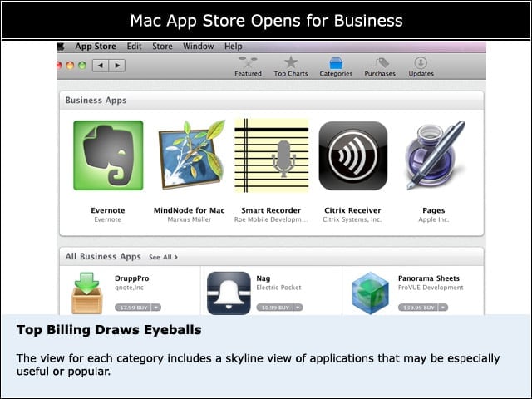Open the App Store menu
Viewport: 532px width, 399px height.
pos(96,47)
